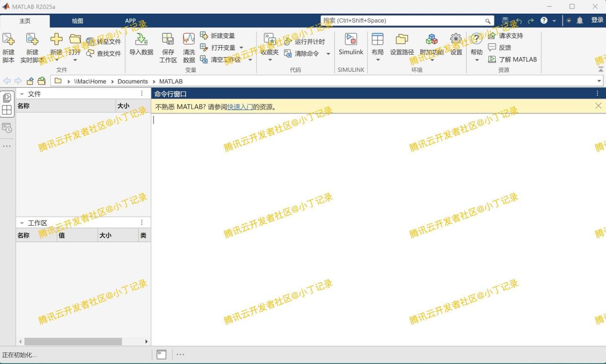
Task: Click 登录 to sign in
Action: 597,20
